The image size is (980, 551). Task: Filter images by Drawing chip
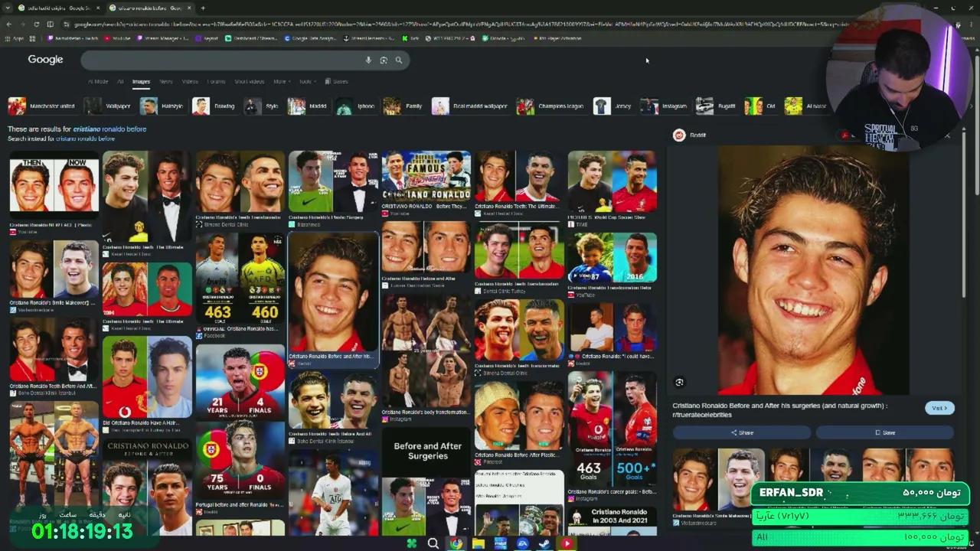[214, 106]
